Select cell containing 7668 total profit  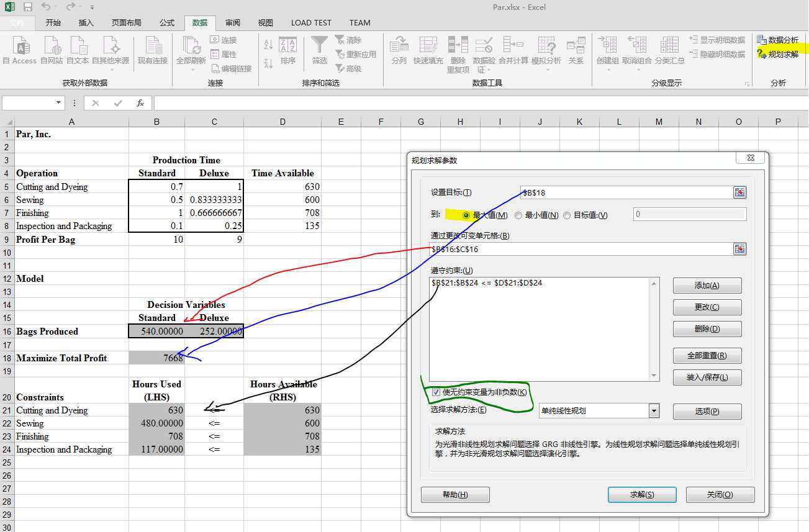click(156, 358)
